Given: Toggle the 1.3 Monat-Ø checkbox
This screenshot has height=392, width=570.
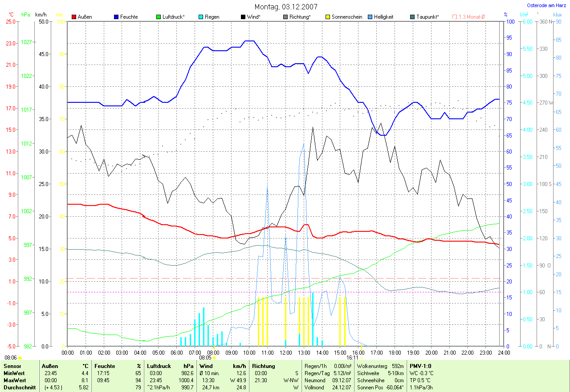Looking at the screenshot, I should click(x=455, y=17).
